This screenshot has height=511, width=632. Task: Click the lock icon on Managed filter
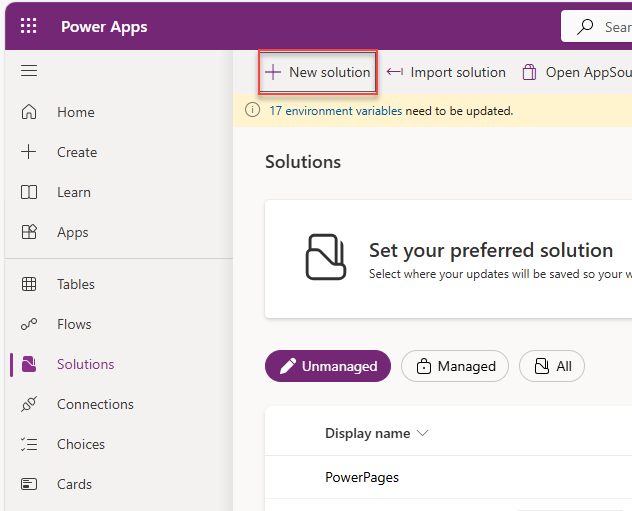[424, 366]
